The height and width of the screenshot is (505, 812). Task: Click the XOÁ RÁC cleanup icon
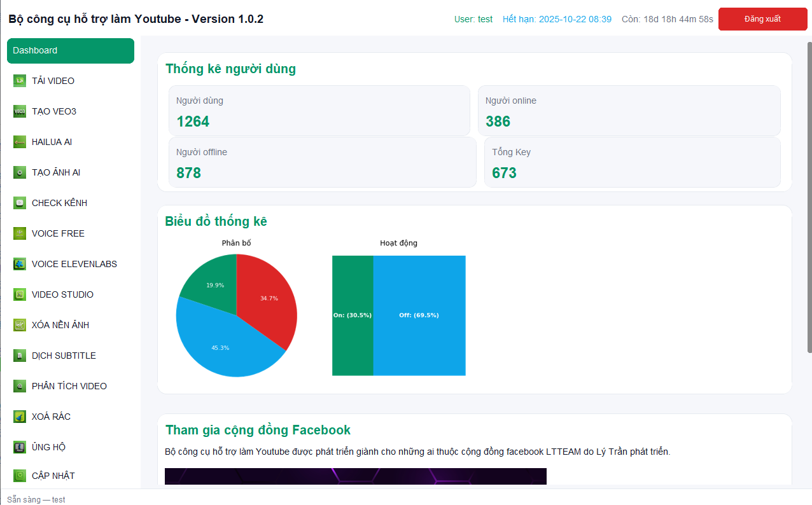(20, 417)
